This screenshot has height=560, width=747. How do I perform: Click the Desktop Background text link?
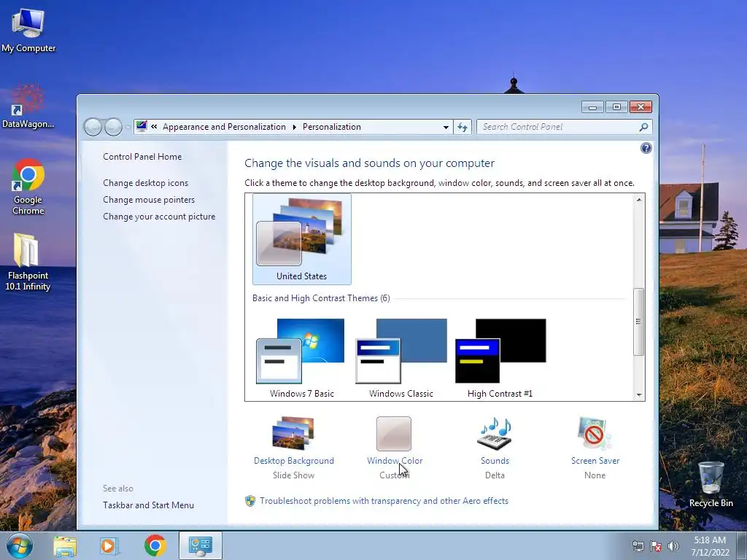coord(293,461)
